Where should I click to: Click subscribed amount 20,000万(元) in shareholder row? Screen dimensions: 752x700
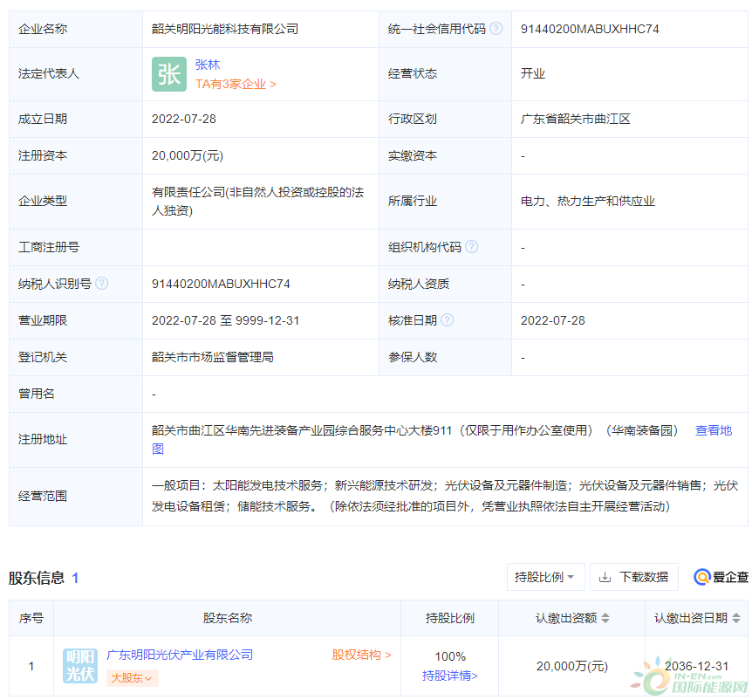pyautogui.click(x=572, y=666)
